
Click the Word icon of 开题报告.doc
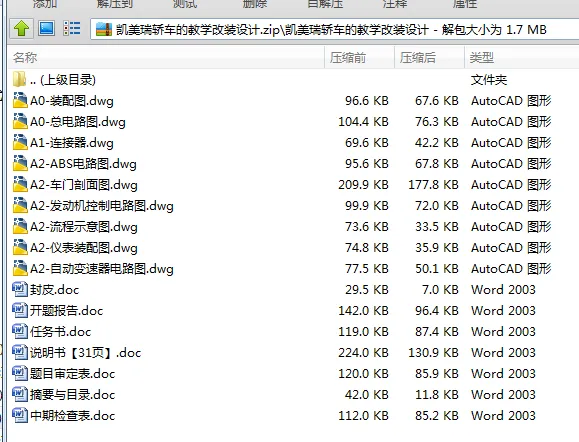tap(20, 310)
